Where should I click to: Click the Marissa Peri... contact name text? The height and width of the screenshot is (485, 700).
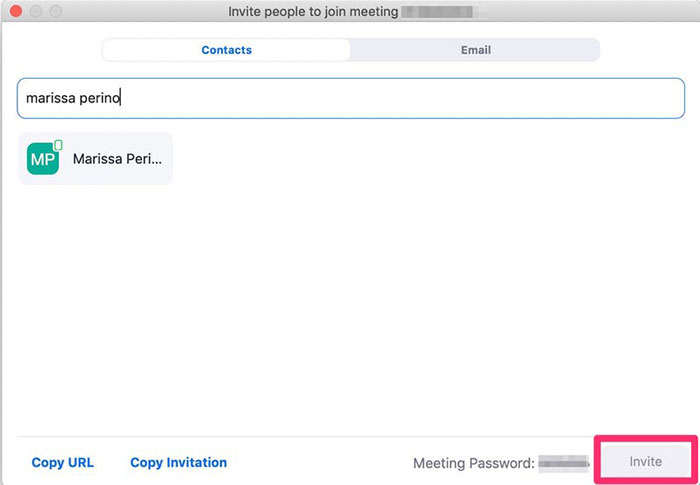point(117,159)
